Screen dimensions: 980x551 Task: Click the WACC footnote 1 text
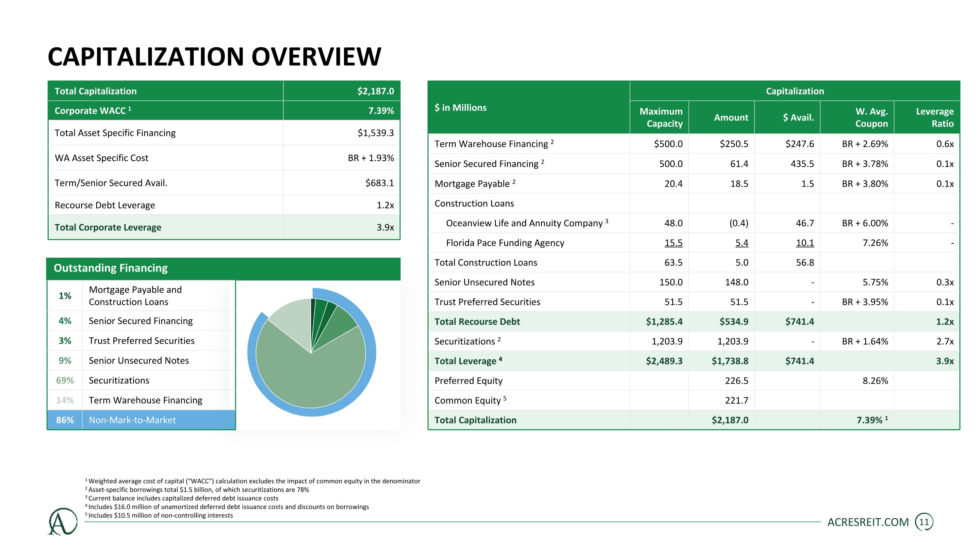coord(253,481)
